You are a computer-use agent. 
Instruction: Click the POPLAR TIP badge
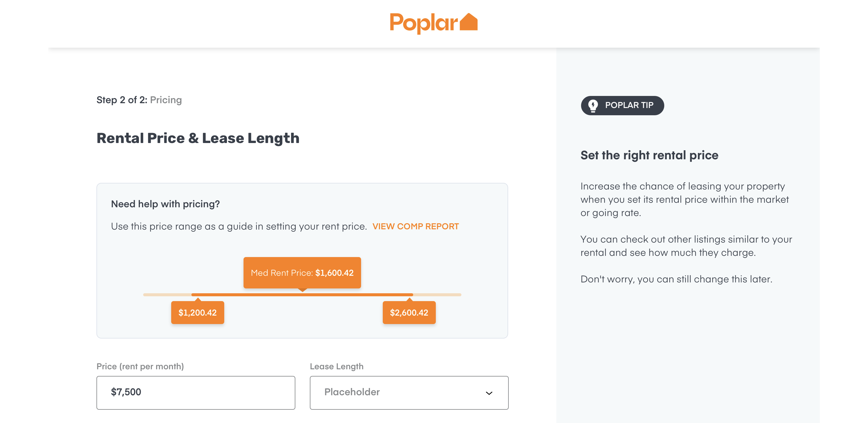[622, 106]
